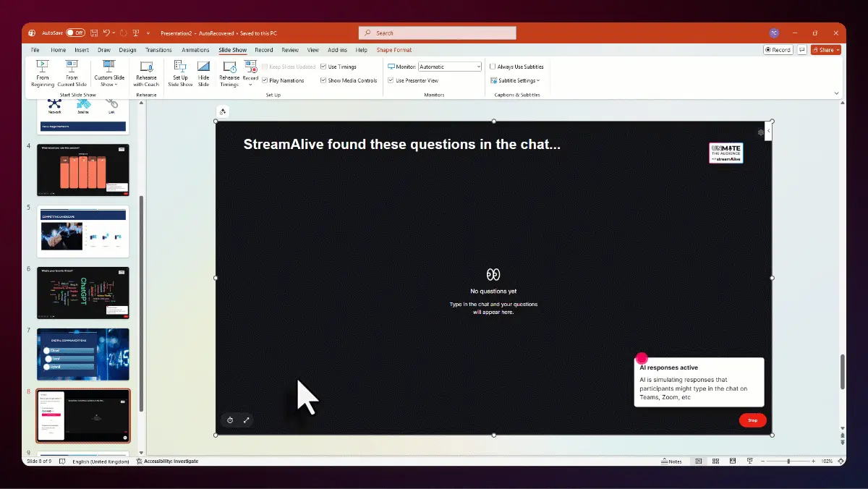Click the Search box in title bar
This screenshot has width=868, height=489.
(x=438, y=33)
